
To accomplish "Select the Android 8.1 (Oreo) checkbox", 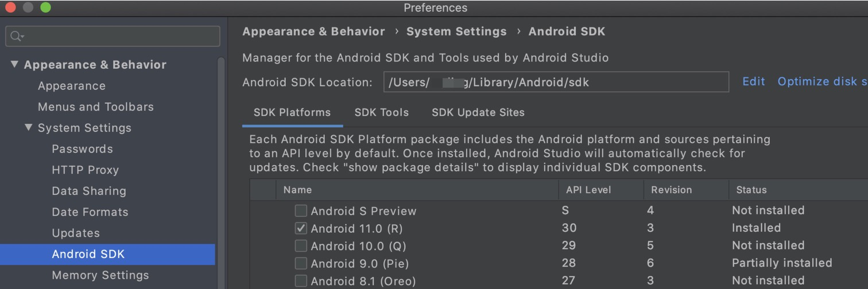I will pos(301,281).
